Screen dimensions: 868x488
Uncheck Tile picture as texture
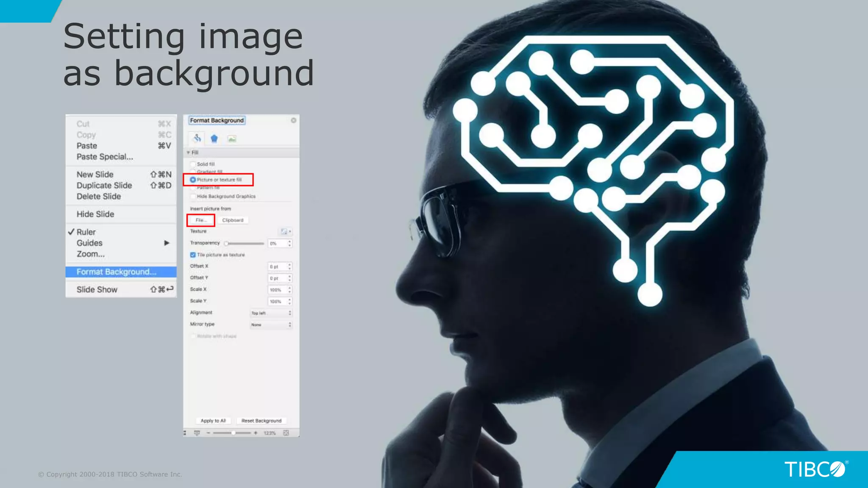click(193, 255)
